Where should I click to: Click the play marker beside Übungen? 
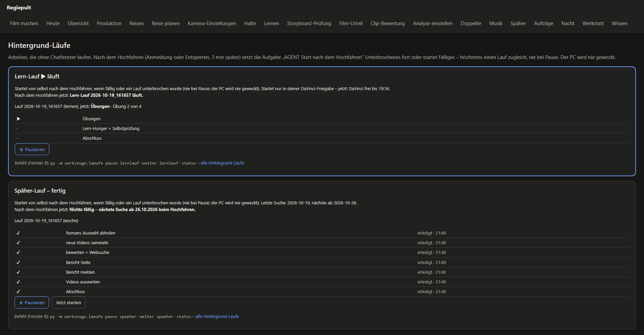point(18,119)
